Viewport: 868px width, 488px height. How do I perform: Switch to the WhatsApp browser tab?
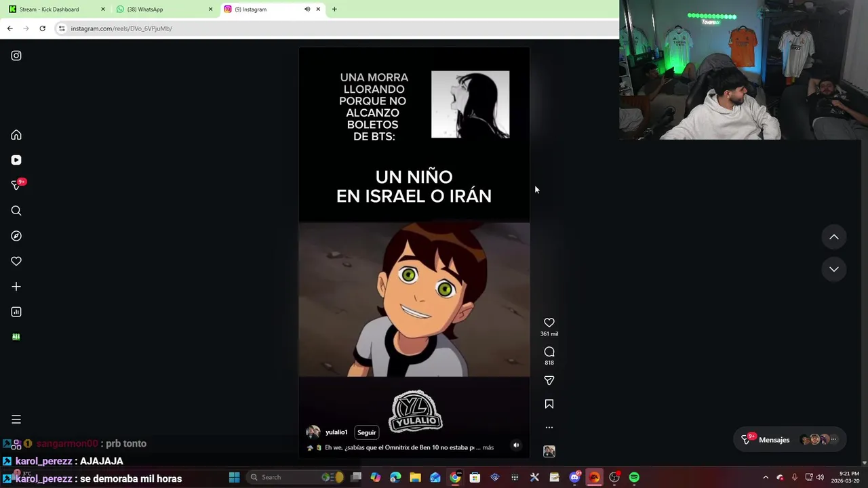pyautogui.click(x=164, y=9)
